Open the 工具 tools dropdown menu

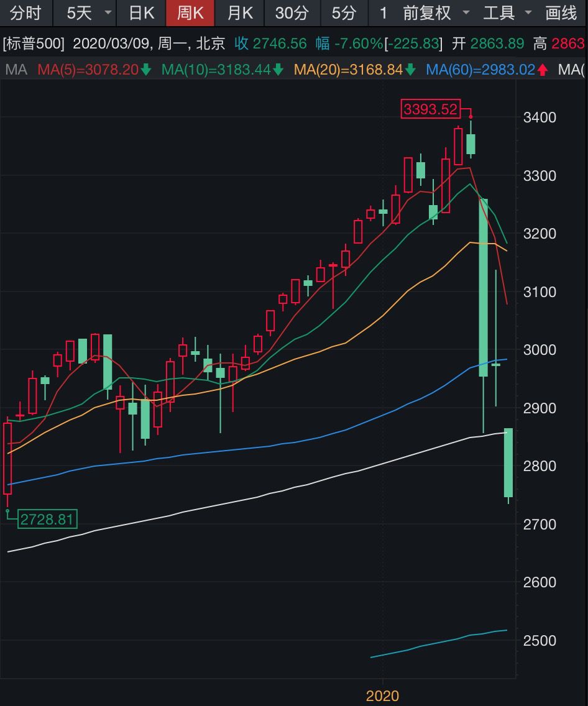coord(528,13)
